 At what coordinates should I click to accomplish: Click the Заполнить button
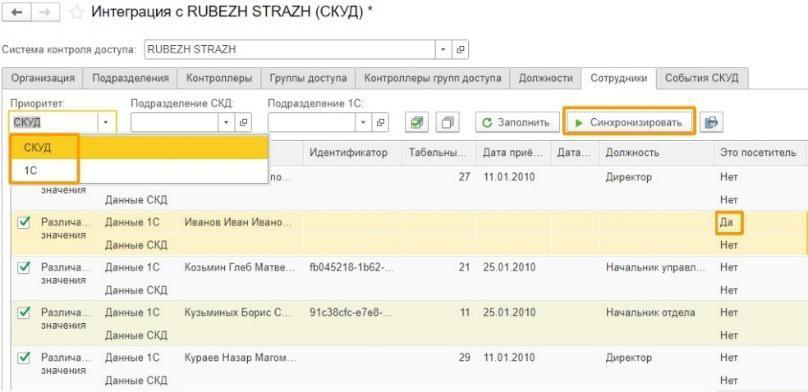tap(517, 123)
